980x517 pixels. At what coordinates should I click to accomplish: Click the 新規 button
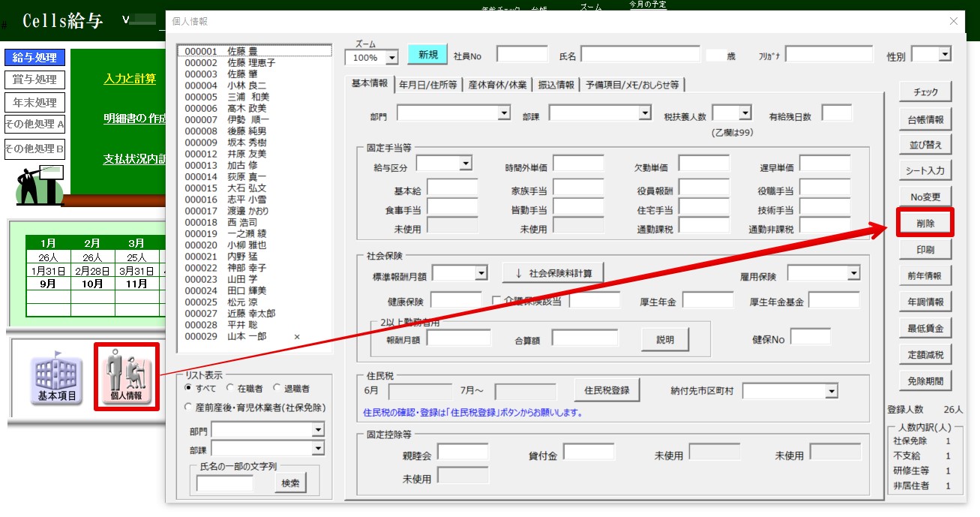(427, 55)
